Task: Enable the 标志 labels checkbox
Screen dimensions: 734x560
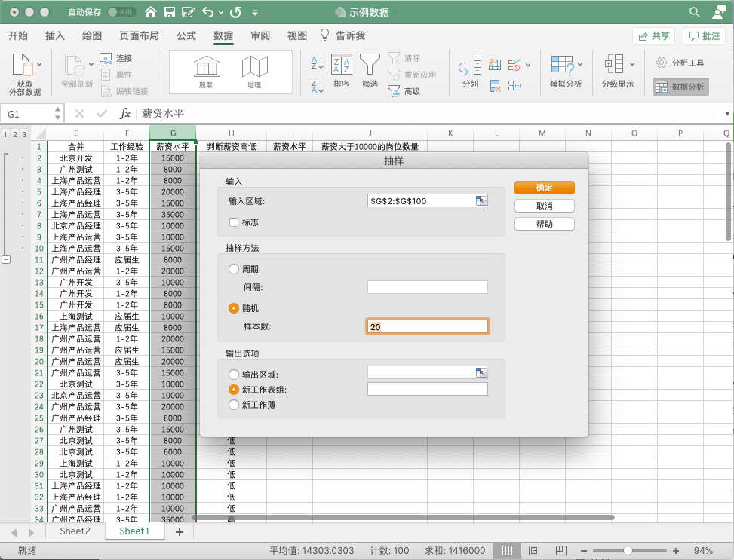Action: [234, 222]
